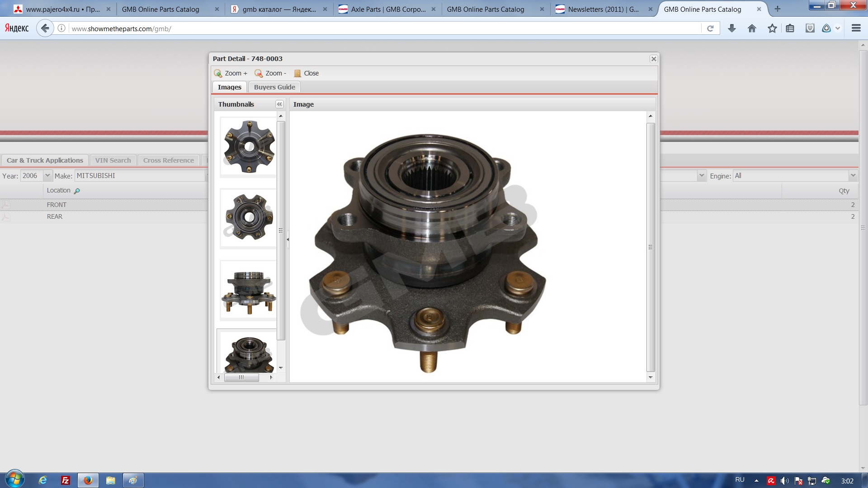The height and width of the screenshot is (488, 868).
Task: Click the Zoom + magnifier icon
Action: pos(218,73)
